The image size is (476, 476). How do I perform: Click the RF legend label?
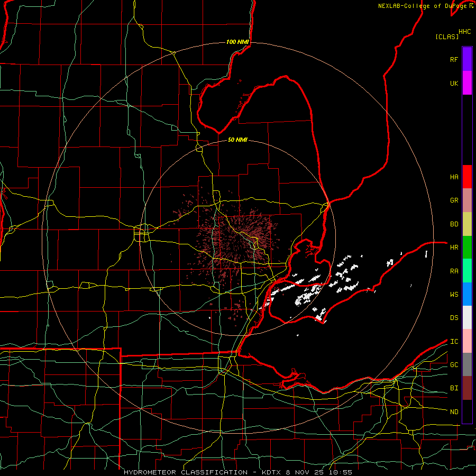point(454,60)
